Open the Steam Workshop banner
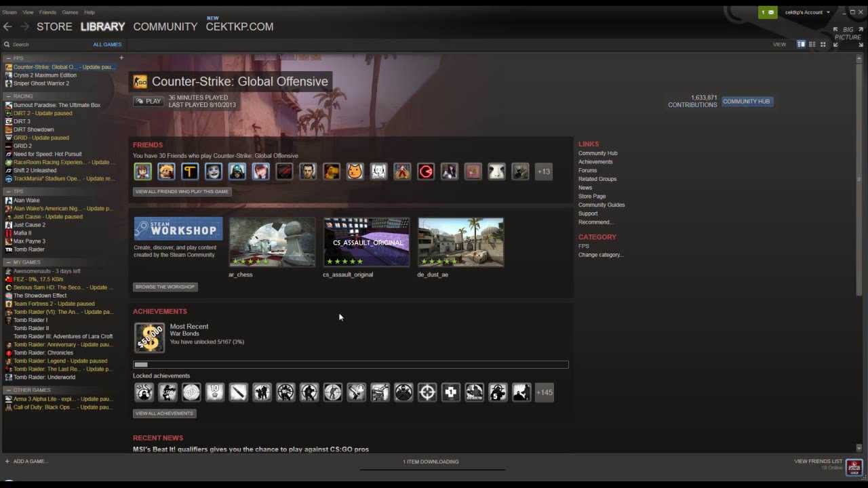Screen dimensions: 868x488 point(178,228)
